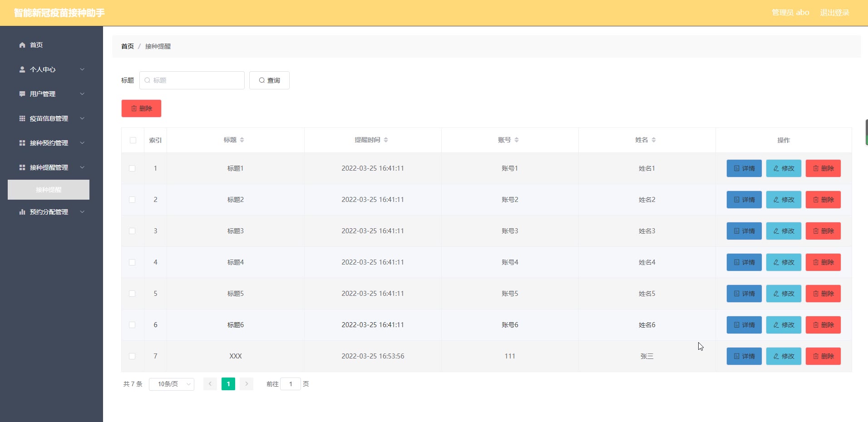The image size is (868, 422).
Task: Expand the 预约分配管理 menu chevron
Action: click(x=82, y=212)
